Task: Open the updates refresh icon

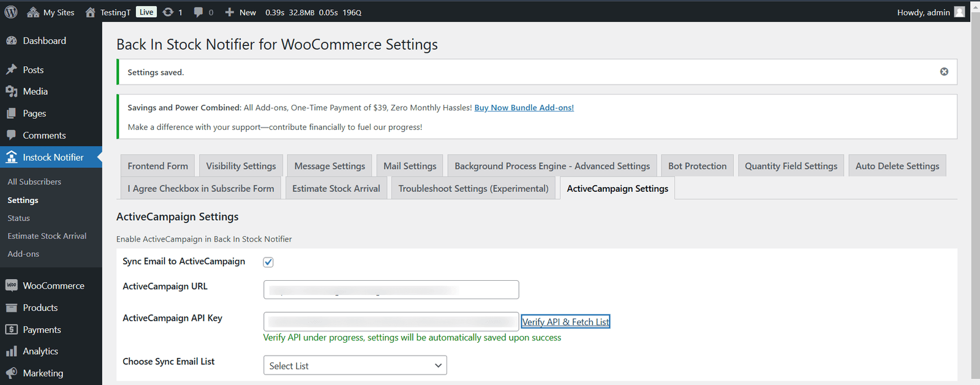Action: (167, 12)
